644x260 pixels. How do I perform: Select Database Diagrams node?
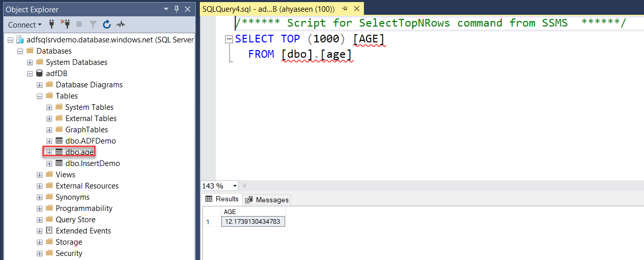(x=89, y=85)
